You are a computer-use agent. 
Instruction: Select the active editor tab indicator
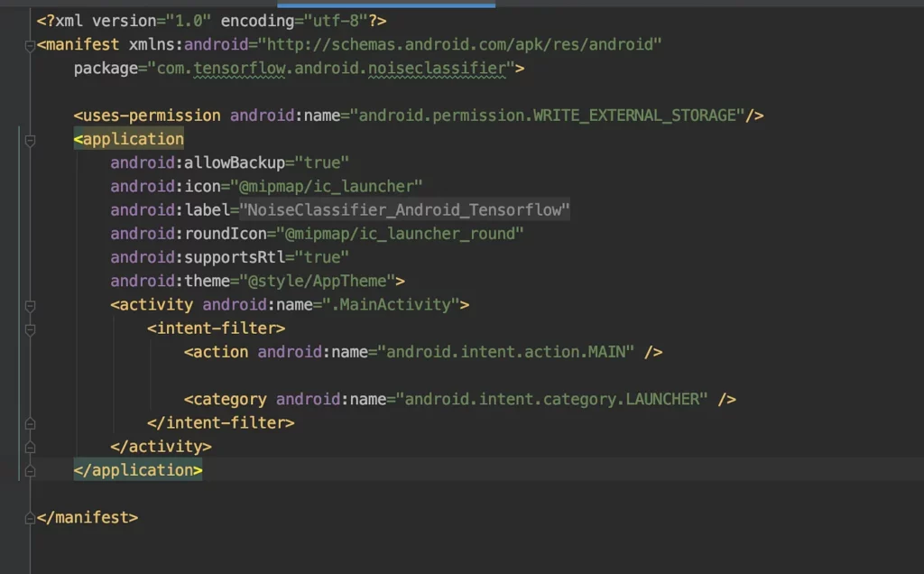386,5
